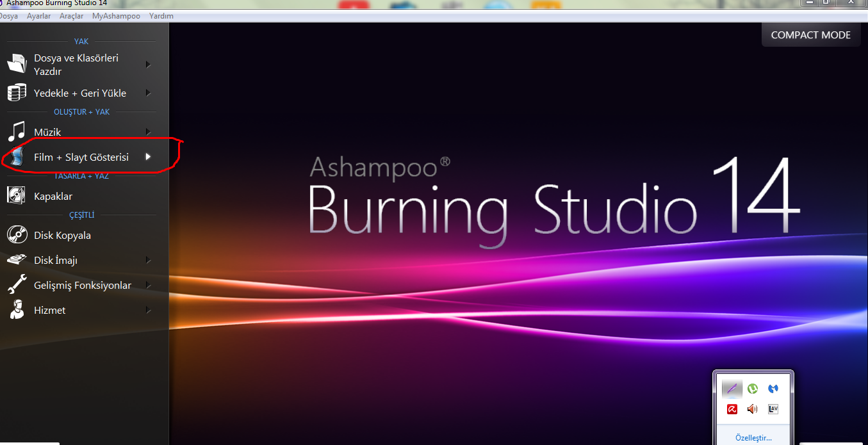Open the Kapaklar cover design icon
This screenshot has width=868, height=445.
(17, 196)
